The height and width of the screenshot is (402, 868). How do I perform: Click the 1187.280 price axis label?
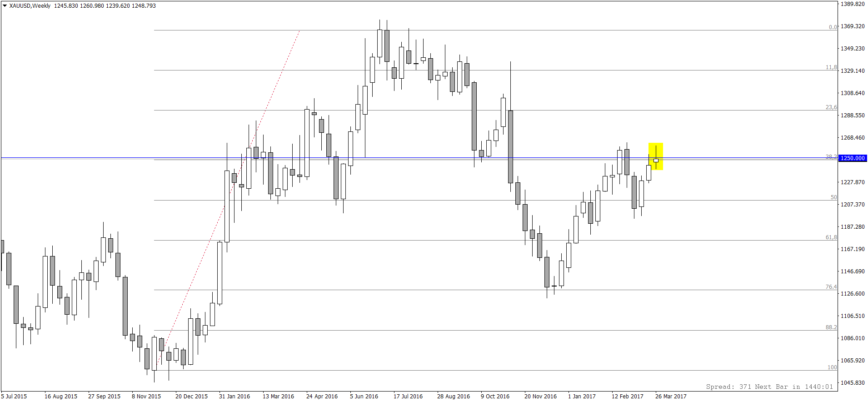[853, 227]
